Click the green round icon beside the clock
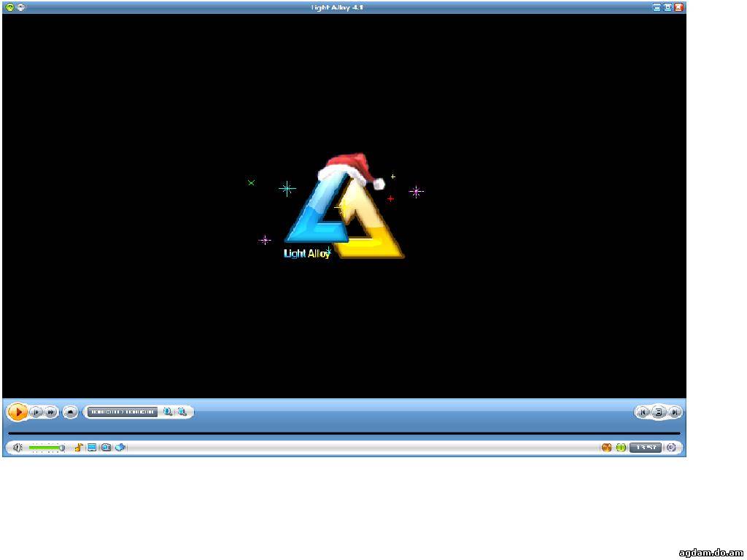 (621, 448)
